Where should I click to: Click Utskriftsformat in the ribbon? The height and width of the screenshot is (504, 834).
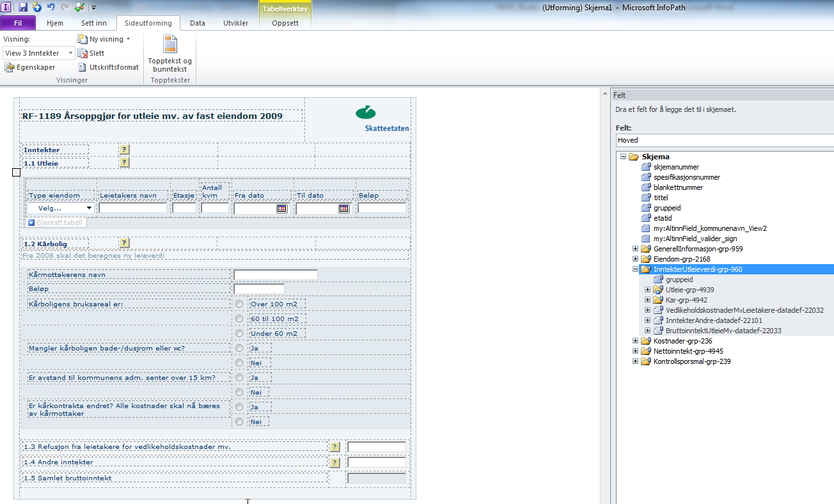[x=108, y=67]
